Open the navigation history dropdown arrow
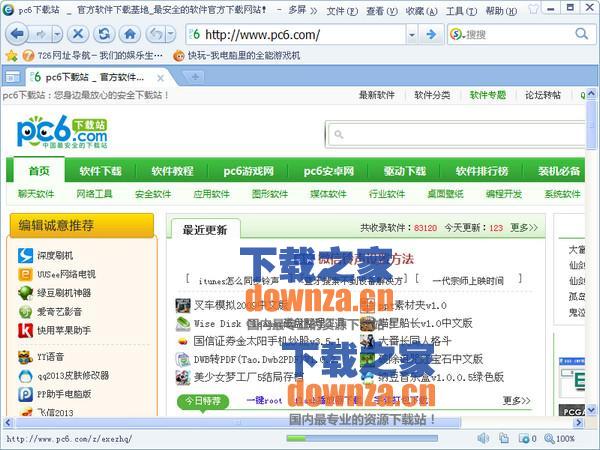Screen dimensions: 600x450 [57, 35]
